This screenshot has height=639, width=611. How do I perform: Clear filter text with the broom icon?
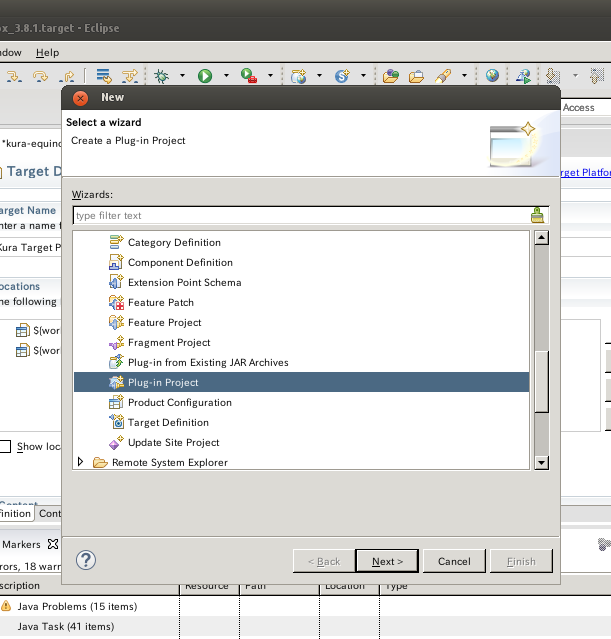pos(537,215)
